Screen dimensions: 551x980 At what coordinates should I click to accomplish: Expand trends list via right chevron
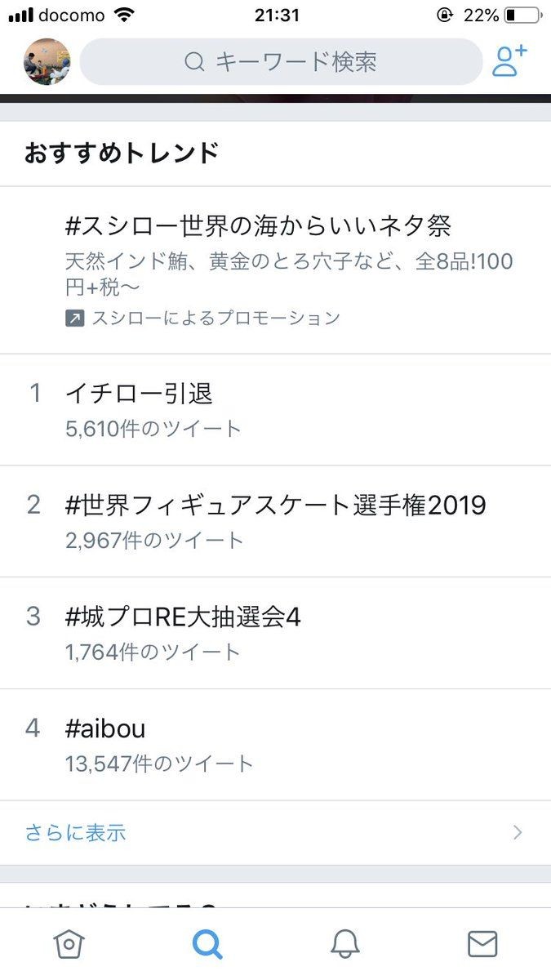point(517,832)
